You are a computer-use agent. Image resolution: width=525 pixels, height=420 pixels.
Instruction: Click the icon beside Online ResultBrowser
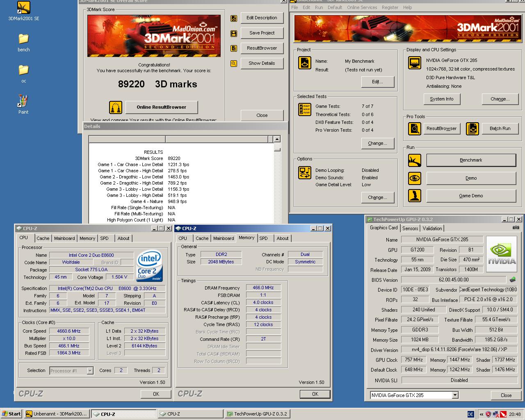click(116, 107)
